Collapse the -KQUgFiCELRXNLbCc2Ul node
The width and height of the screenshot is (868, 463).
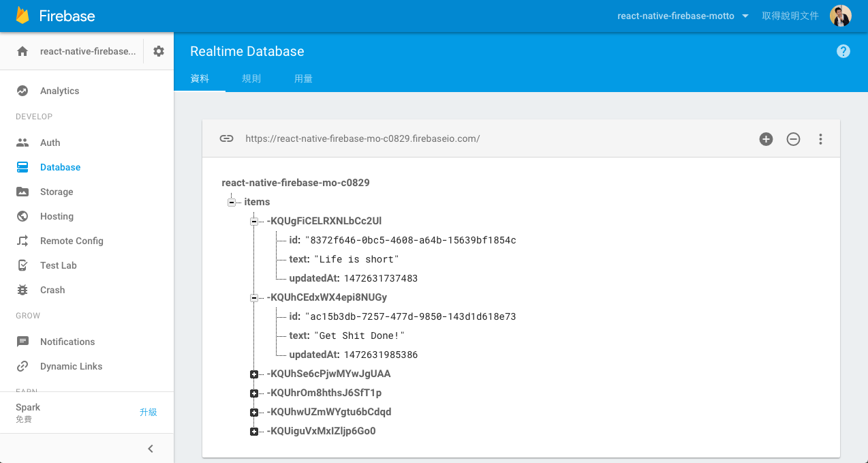[254, 222]
